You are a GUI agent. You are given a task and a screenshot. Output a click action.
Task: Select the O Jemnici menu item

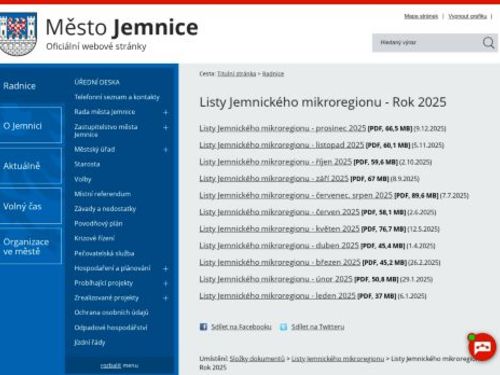(31, 126)
